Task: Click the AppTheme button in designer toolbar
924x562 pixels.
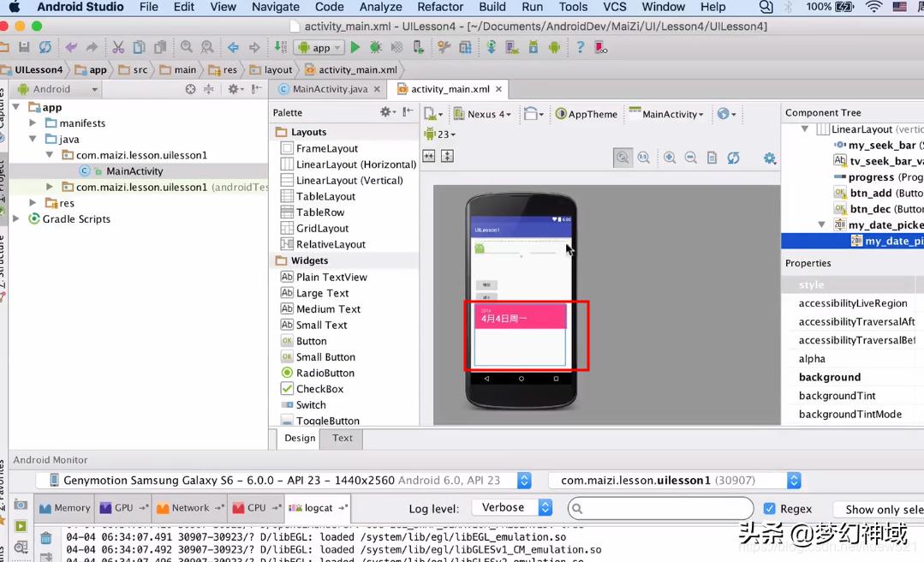Action: pyautogui.click(x=587, y=114)
